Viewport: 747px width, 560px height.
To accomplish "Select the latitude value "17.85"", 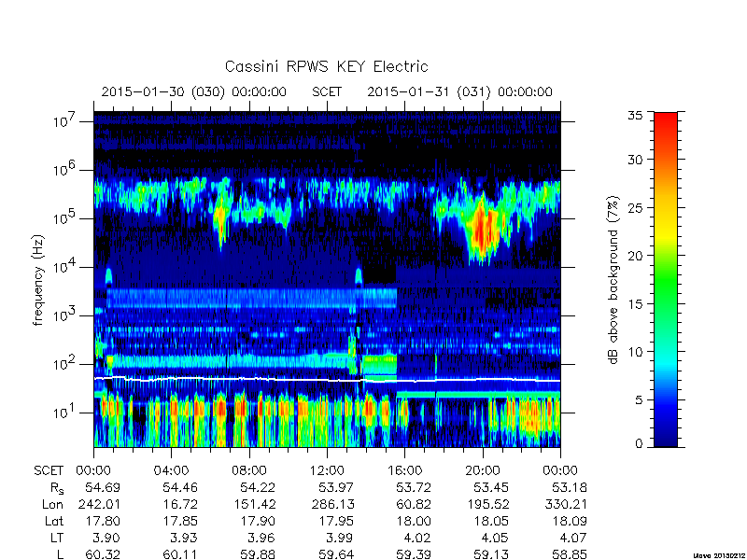I will coord(180,521).
